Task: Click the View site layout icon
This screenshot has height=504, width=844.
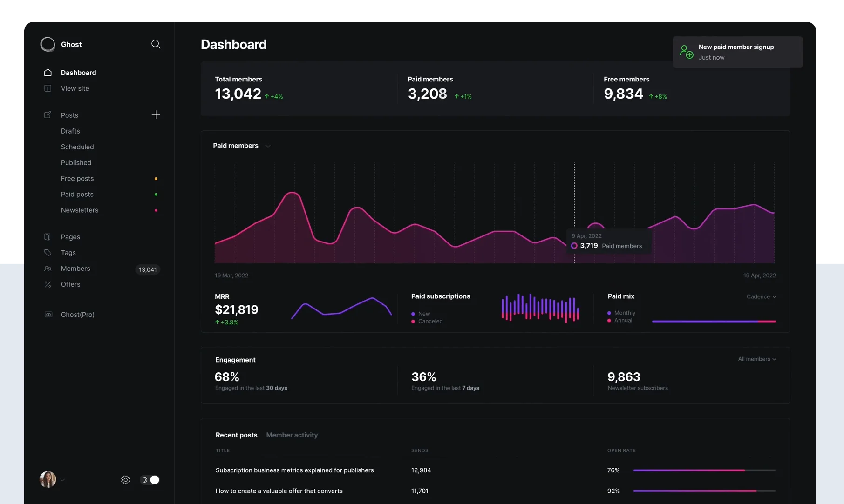Action: 48,88
